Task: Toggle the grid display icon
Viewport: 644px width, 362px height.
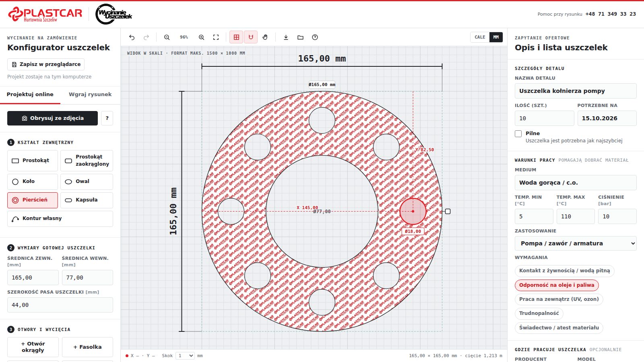Action: pos(236,37)
